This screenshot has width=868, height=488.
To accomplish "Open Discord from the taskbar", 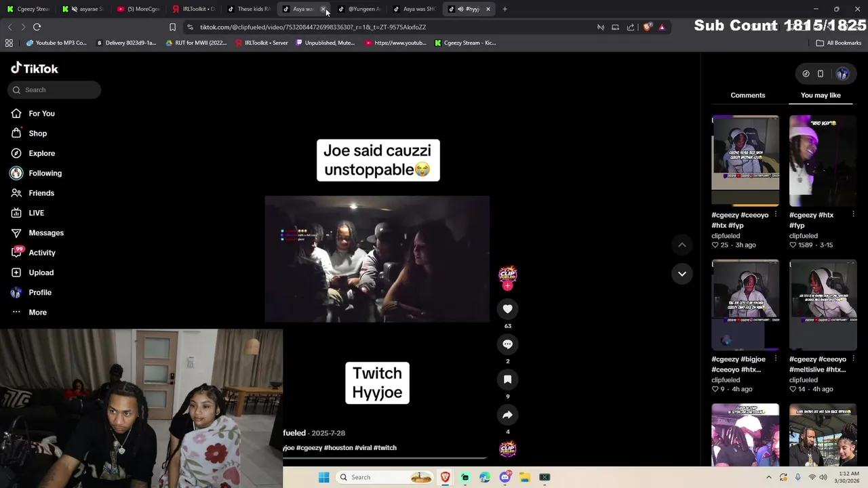I will pos(505,477).
